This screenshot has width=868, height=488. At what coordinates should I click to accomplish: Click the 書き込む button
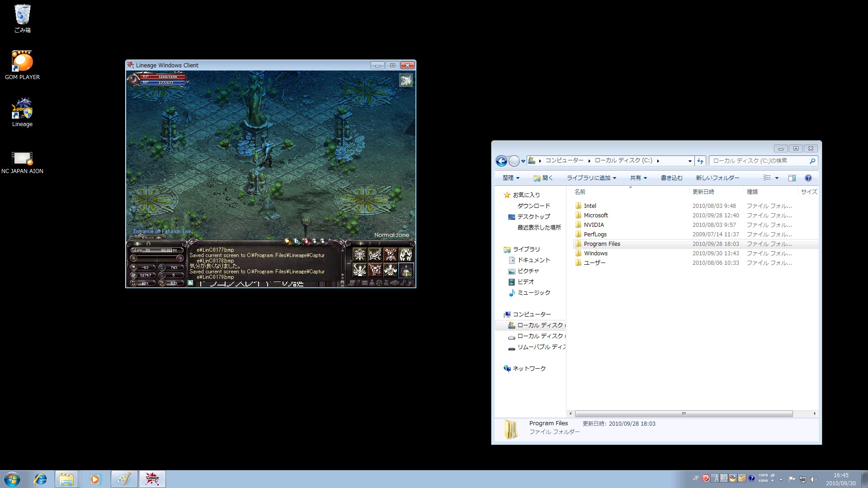tap(671, 178)
